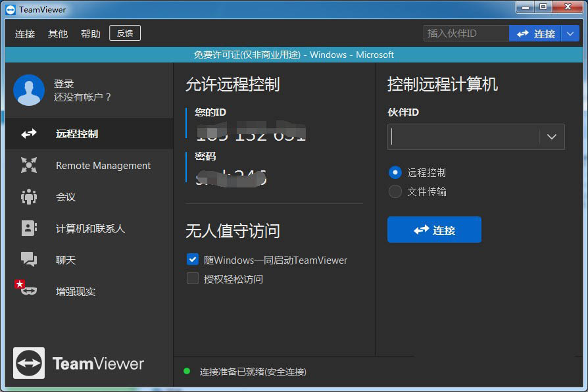
Task: Select the 远程控制 radio button
Action: [395, 172]
